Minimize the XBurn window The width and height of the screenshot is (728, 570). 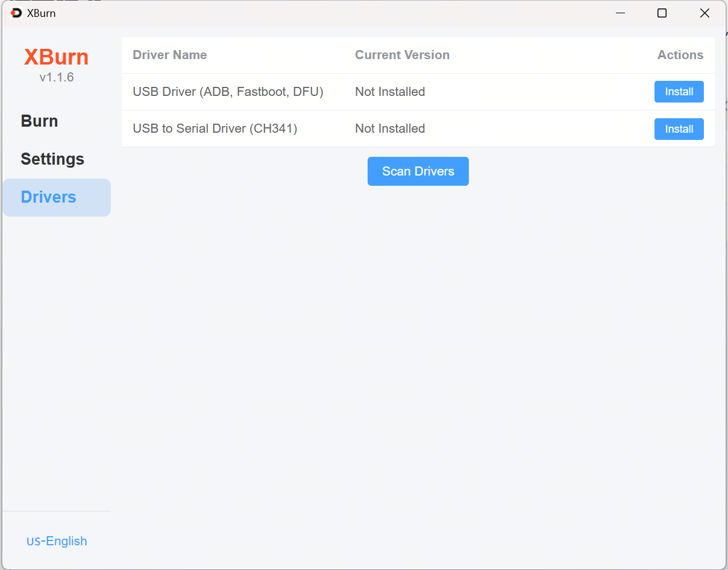[620, 13]
